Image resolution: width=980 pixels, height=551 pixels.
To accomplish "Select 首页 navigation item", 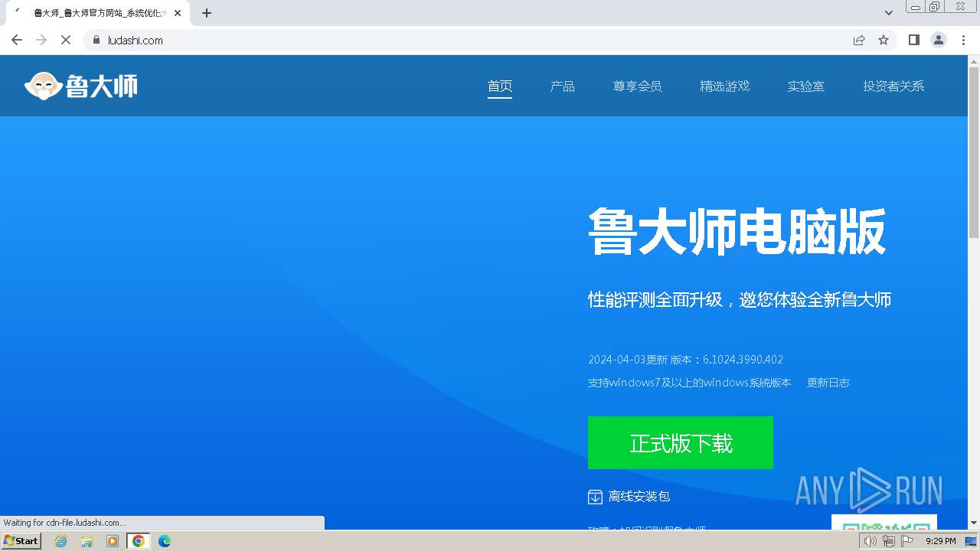I will click(x=500, y=86).
